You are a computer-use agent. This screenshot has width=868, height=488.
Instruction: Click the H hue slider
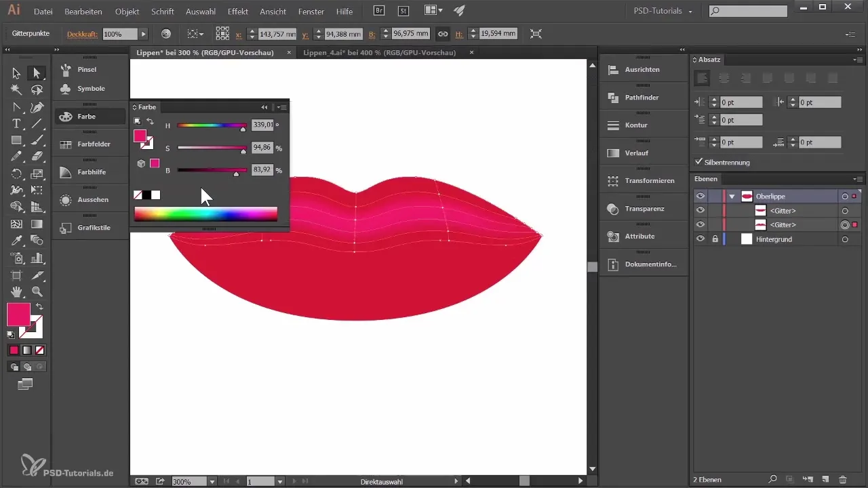pos(212,125)
